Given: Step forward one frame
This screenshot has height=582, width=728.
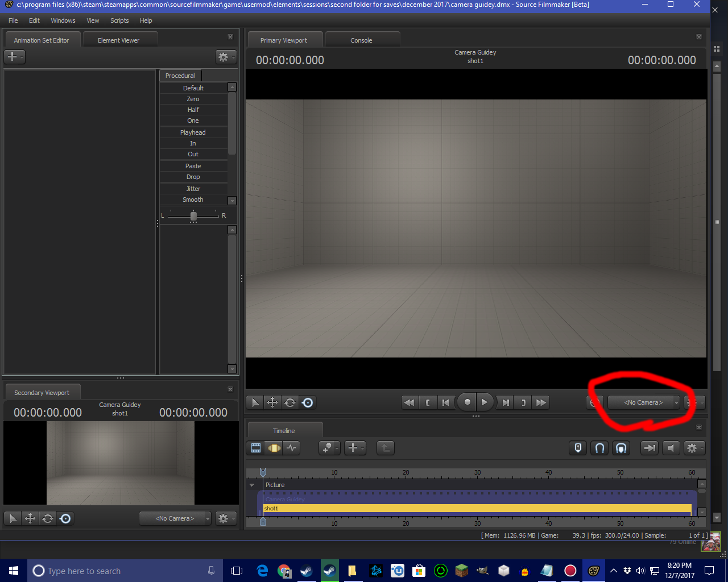Looking at the screenshot, I should (x=505, y=402).
